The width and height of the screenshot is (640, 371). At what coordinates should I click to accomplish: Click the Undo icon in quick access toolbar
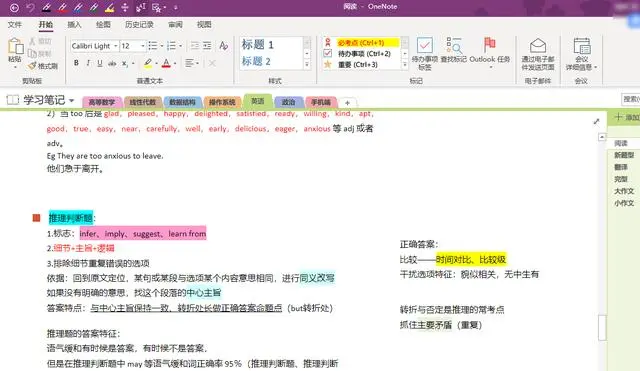(x=31, y=7)
